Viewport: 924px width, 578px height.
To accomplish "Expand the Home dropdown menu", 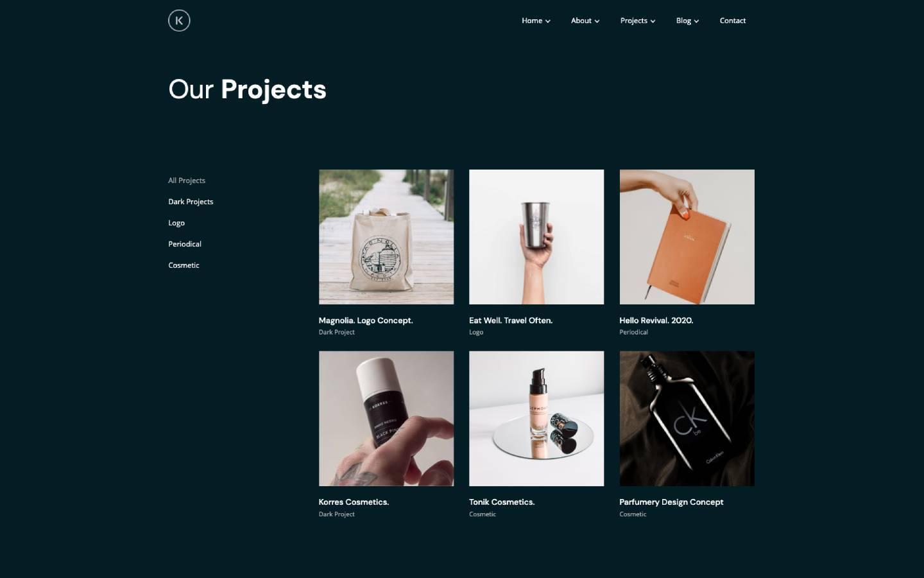I will 536,21.
